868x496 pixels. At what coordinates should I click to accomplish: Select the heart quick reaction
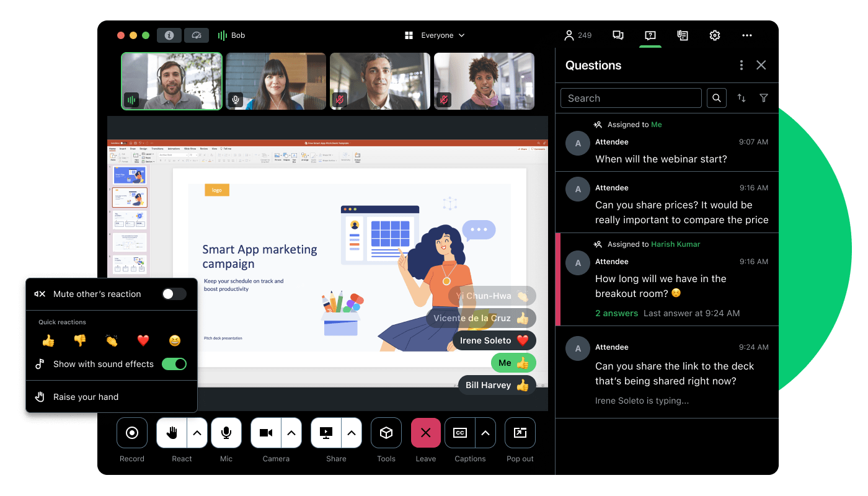click(x=143, y=340)
